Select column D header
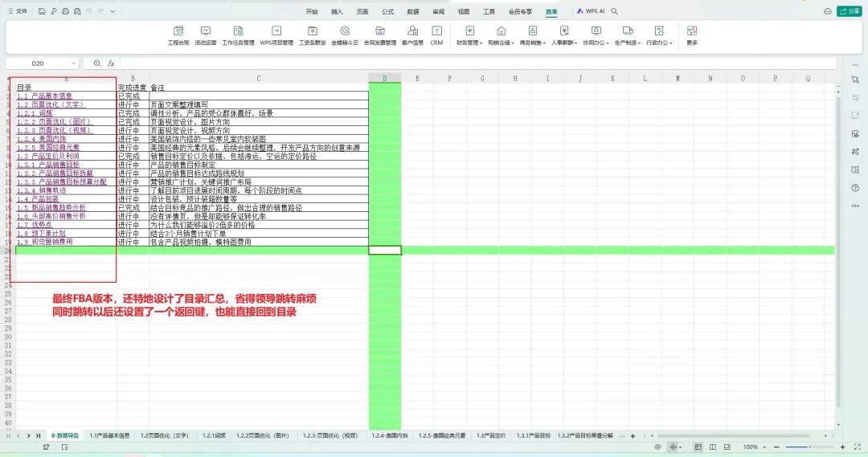The image size is (868, 457). [x=385, y=79]
